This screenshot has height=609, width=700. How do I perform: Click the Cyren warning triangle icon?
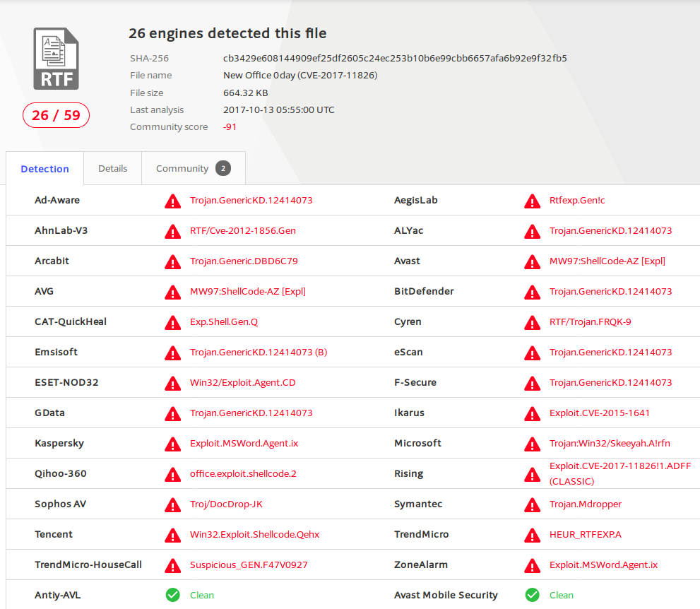pos(532,322)
